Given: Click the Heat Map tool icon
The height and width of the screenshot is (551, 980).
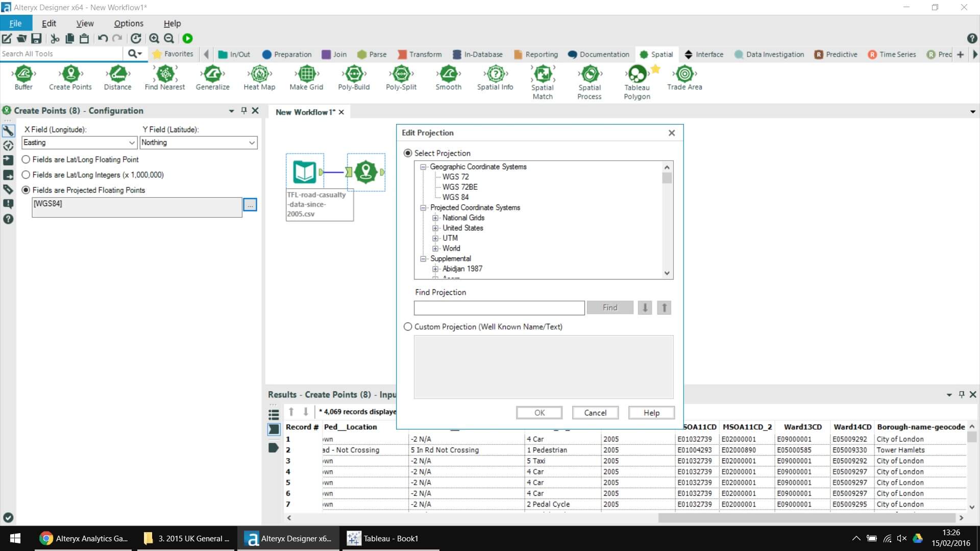Looking at the screenshot, I should click(259, 74).
